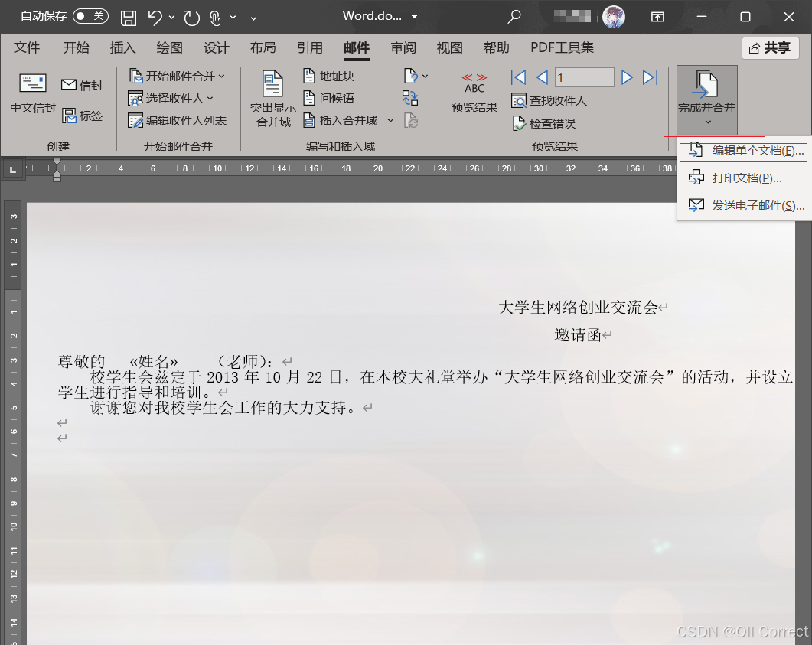812x645 pixels.
Task: Click the 谢谢您对我校学生会 paragraph
Action: pos(225,408)
